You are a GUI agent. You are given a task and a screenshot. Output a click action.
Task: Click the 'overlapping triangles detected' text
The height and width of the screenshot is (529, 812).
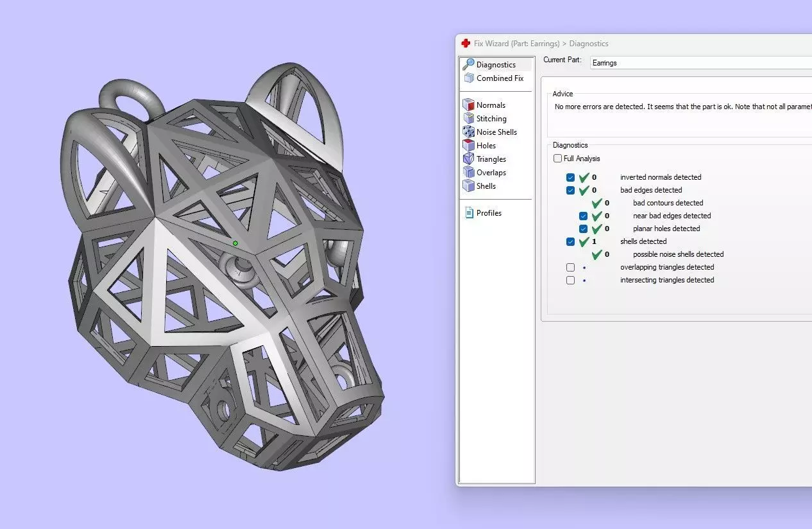point(667,267)
